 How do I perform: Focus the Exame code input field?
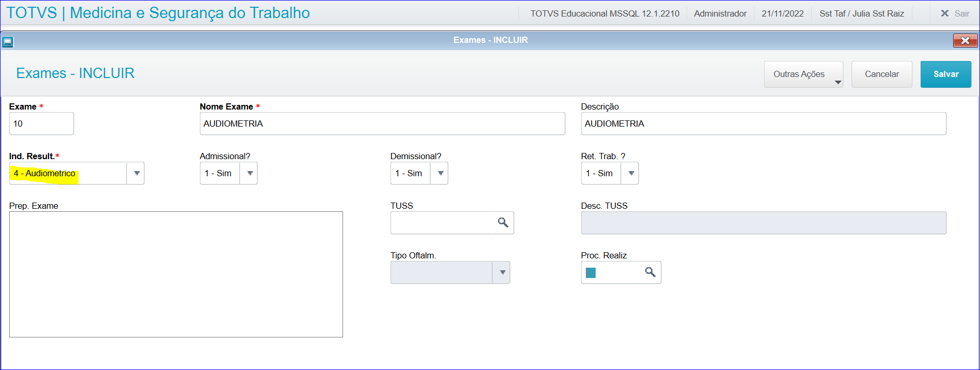point(41,124)
